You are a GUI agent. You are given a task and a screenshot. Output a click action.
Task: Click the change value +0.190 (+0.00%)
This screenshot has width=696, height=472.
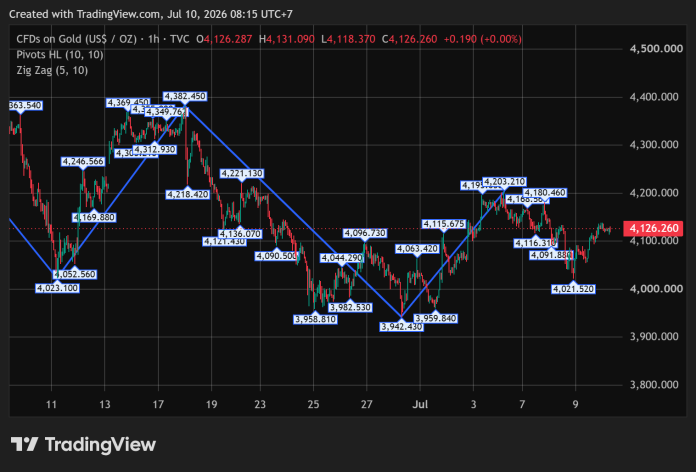tap(482, 39)
